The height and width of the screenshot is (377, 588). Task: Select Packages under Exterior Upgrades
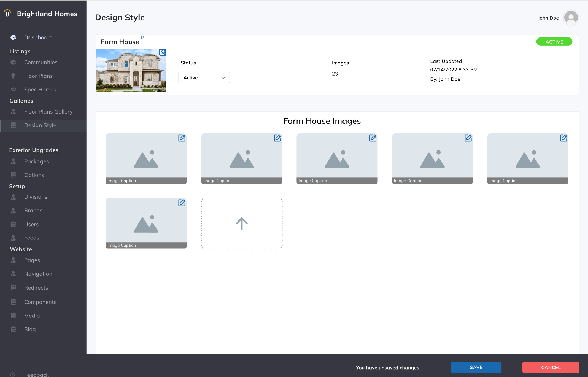point(36,161)
